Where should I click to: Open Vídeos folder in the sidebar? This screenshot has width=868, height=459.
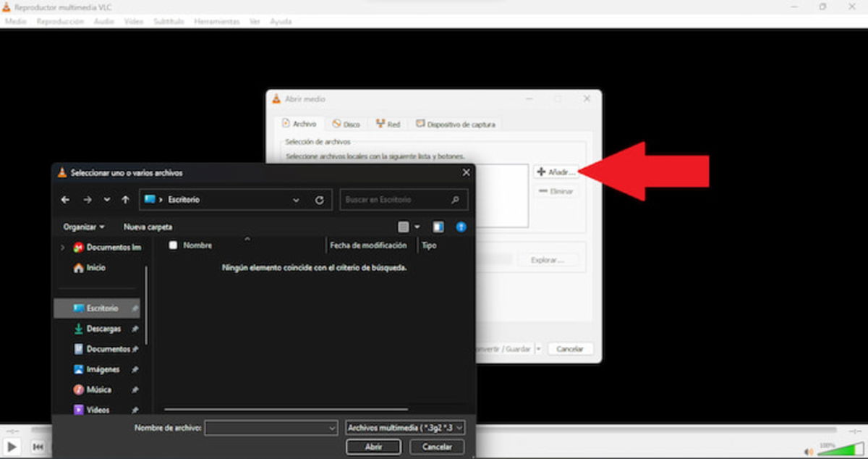92,410
